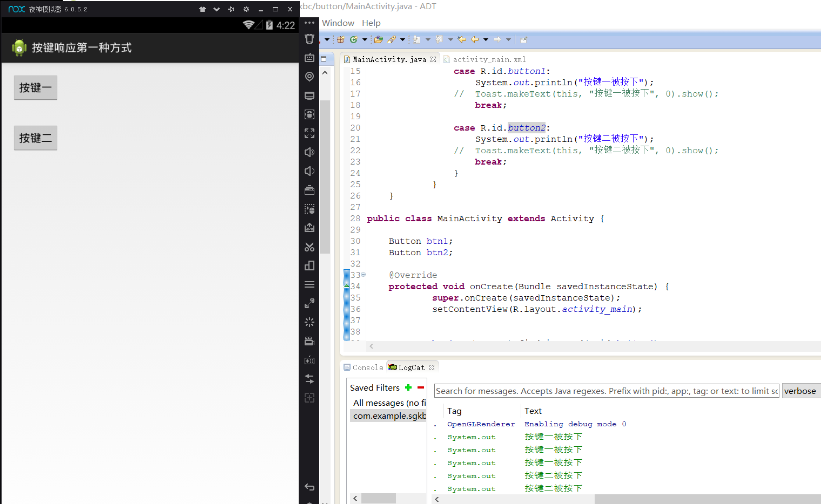Screen dimensions: 821x504
Task: Click the editor horizontal scrollbar left arrow
Action: [372, 346]
